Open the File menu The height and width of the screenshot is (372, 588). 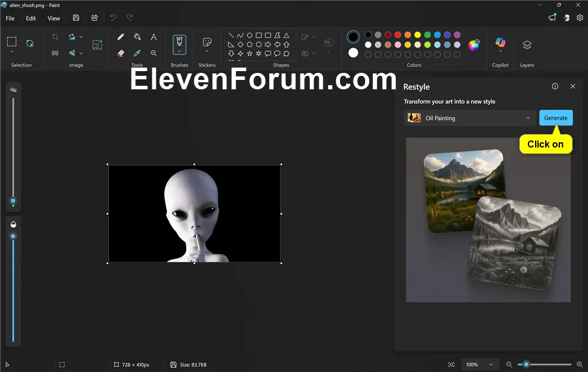[x=10, y=18]
